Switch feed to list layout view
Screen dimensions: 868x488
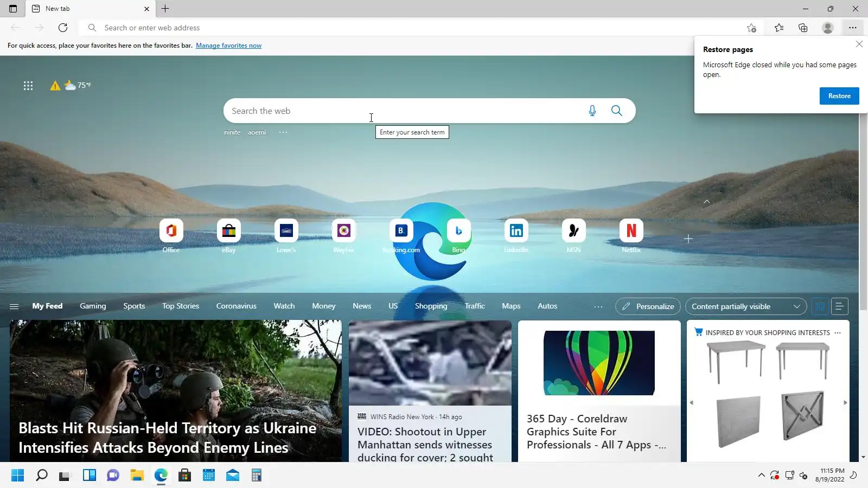(x=839, y=306)
